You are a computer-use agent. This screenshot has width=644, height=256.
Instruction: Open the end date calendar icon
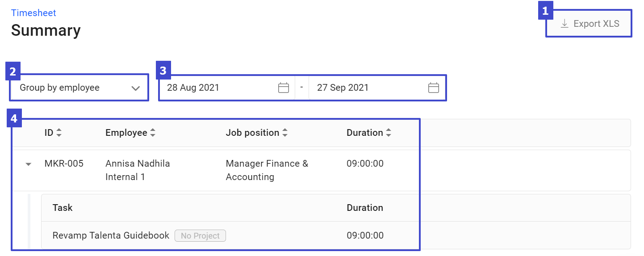(x=434, y=88)
